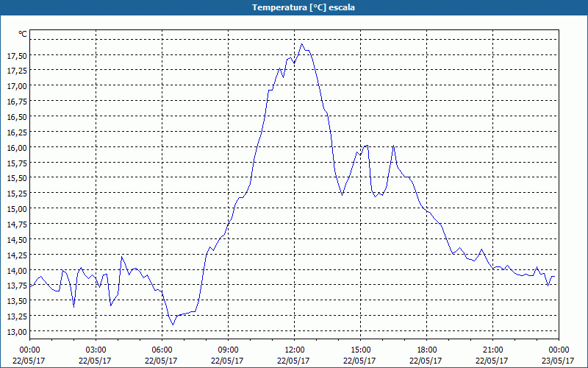The width and height of the screenshot is (588, 368).
Task: Click the 14,50 y-axis value
Action: (17, 240)
